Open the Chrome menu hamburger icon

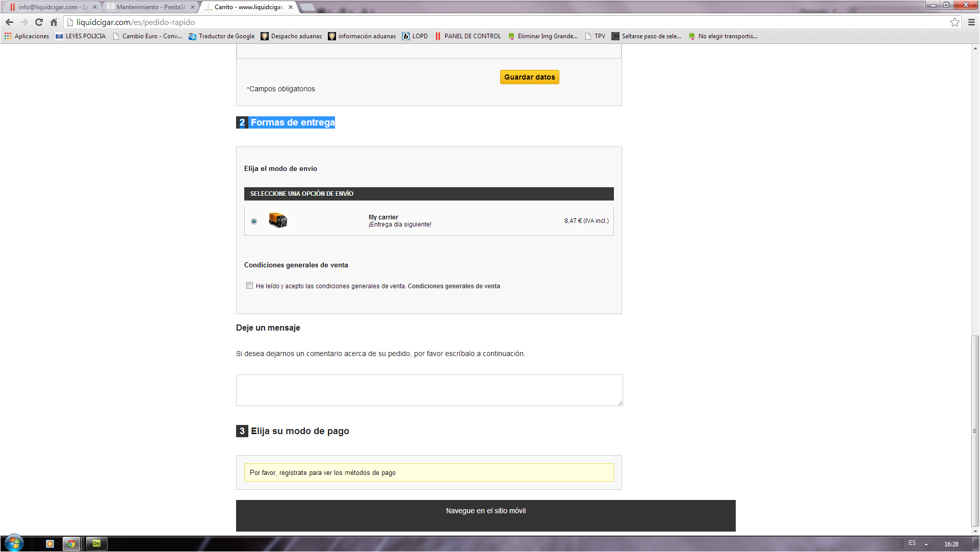coord(971,22)
